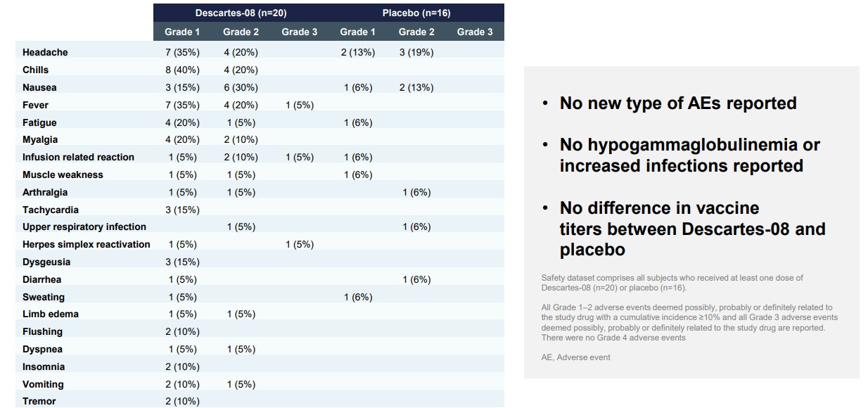
Task: Click the Grade 3 value in Fever row
Action: [299, 105]
